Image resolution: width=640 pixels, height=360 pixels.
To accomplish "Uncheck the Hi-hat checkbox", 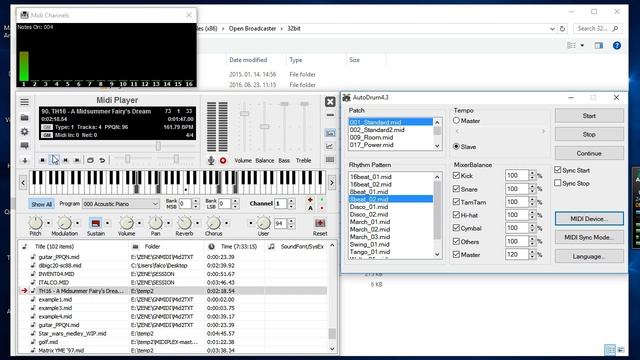I will click(x=456, y=215).
